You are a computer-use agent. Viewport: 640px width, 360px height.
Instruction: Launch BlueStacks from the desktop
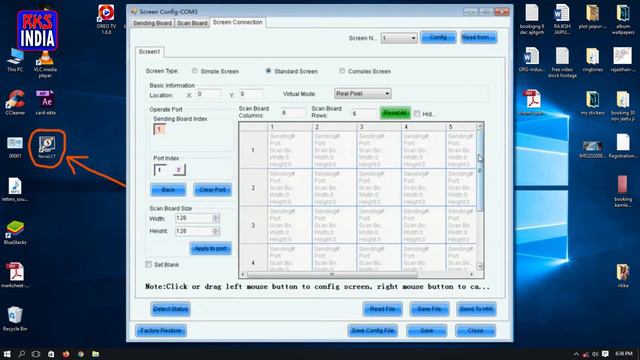coord(15,233)
